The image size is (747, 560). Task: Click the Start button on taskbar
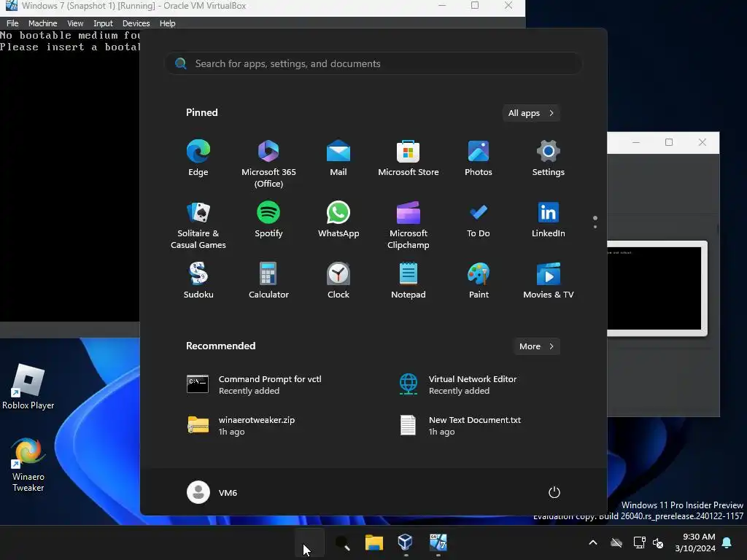[309, 542]
